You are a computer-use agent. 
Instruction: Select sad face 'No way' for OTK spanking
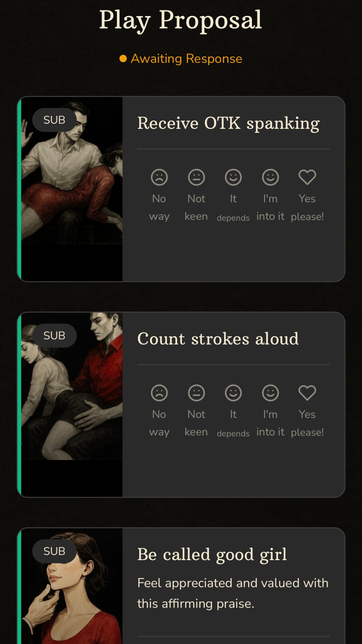pos(159,177)
